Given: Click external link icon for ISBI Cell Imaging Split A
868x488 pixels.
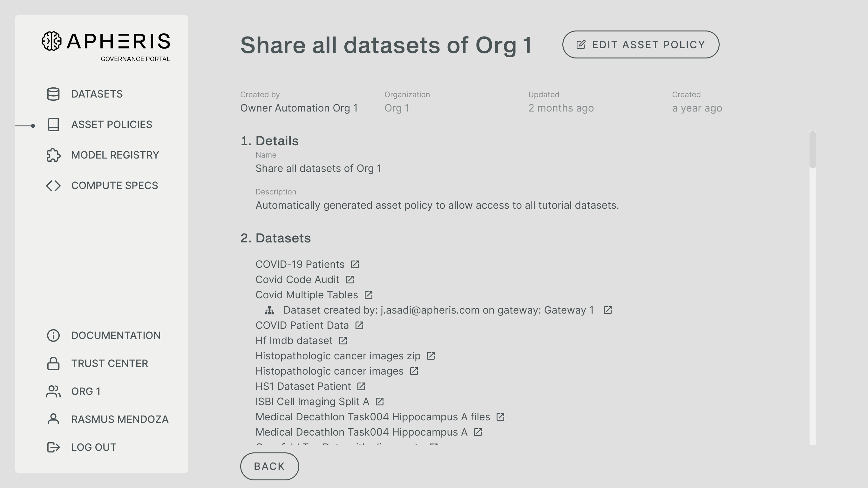Looking at the screenshot, I should (x=380, y=402).
